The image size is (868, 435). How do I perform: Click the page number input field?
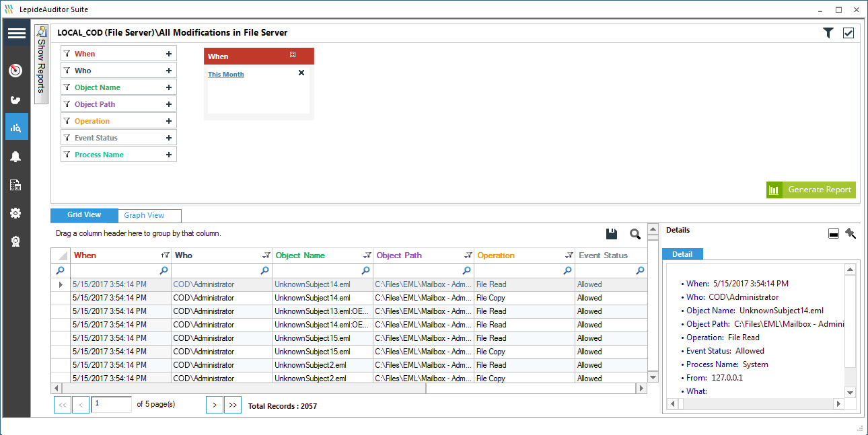[x=112, y=404]
